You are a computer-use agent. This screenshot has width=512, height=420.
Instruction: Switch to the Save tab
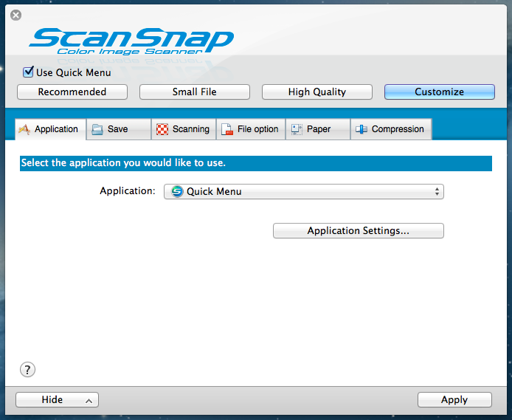(119, 129)
